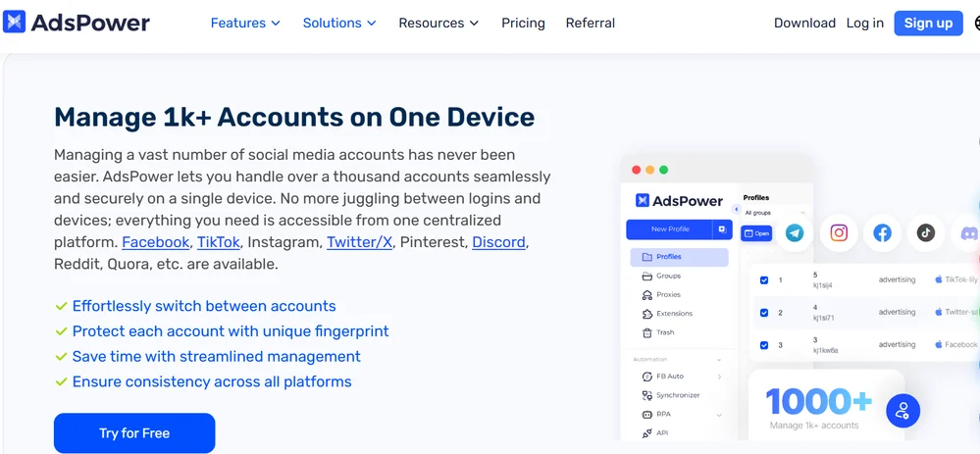Image resolution: width=980 pixels, height=454 pixels.
Task: Click the "kj1si71" profile ID
Action: (824, 318)
